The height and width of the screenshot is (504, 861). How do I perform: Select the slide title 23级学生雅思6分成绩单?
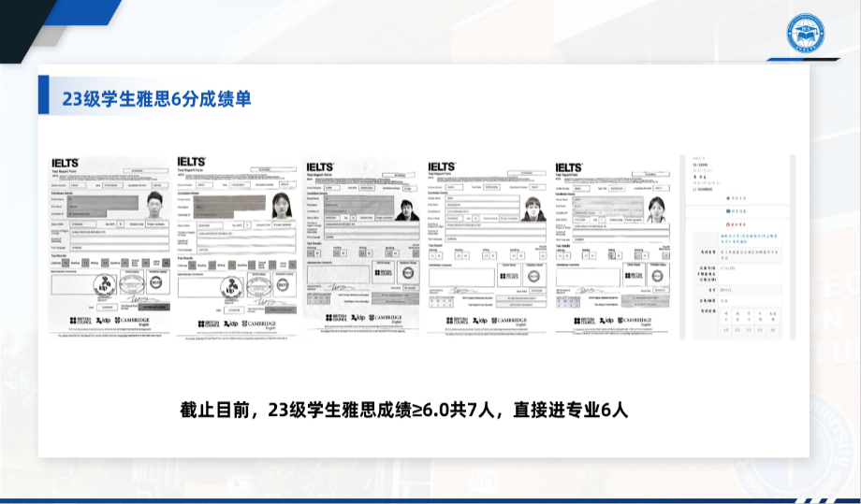(x=155, y=98)
